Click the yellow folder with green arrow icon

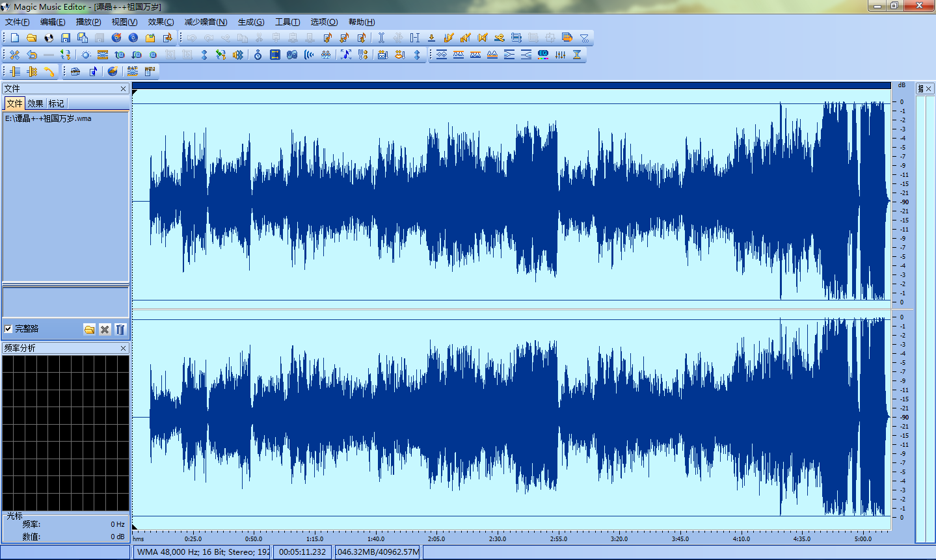click(x=150, y=38)
